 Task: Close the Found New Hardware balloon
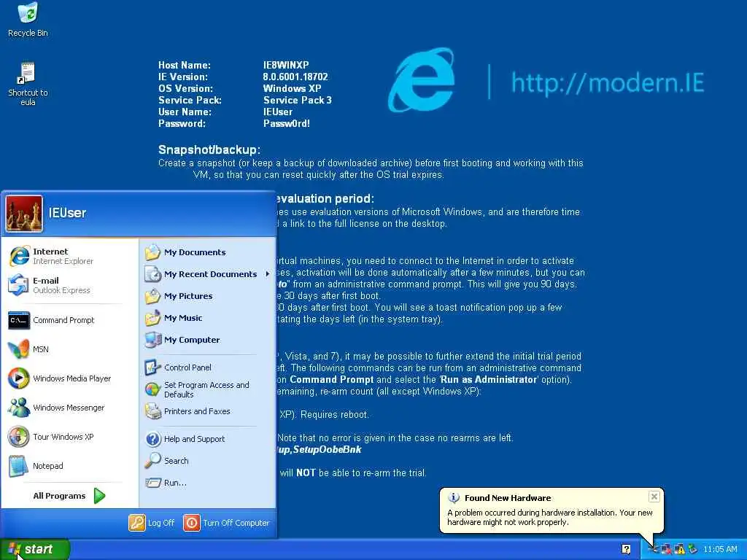tap(654, 497)
